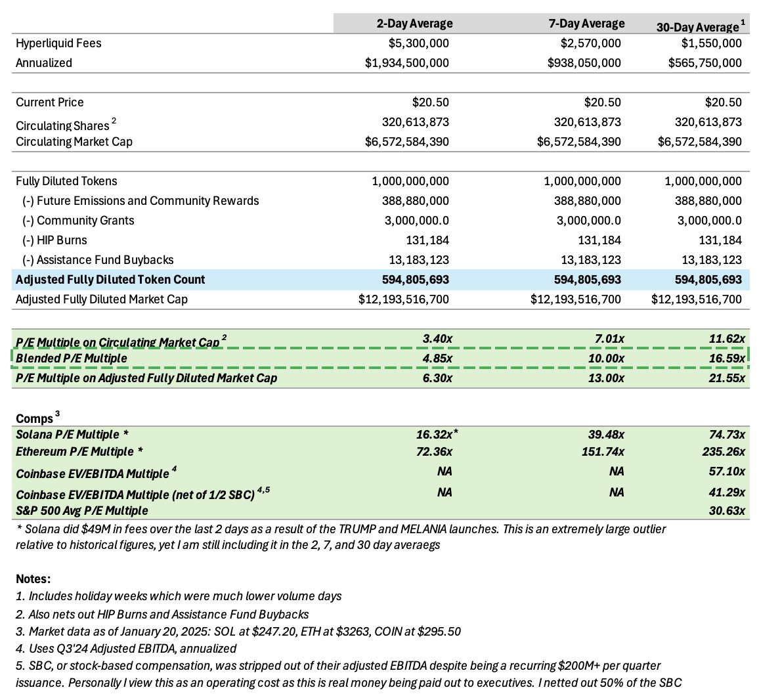
Task: Select the 30.63x S&P 500 multiple
Action: 727,511
